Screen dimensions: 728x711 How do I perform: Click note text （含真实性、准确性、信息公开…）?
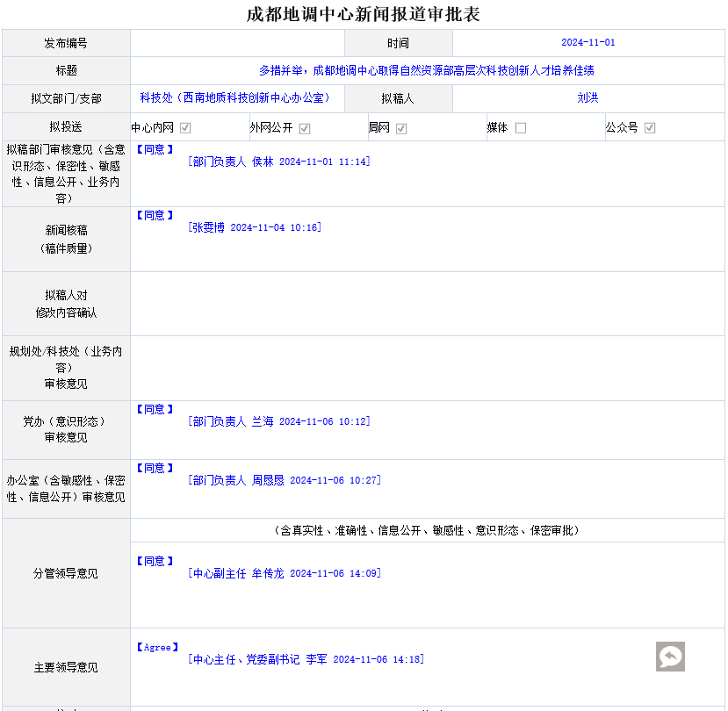tap(427, 530)
